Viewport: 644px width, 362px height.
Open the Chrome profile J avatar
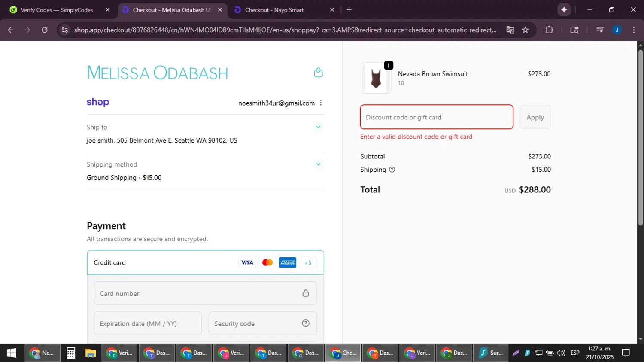617,30
